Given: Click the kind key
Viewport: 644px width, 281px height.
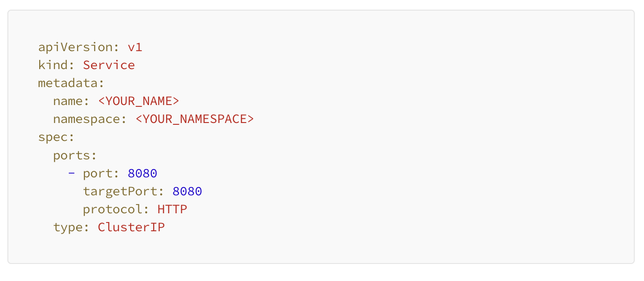Looking at the screenshot, I should 54,65.
